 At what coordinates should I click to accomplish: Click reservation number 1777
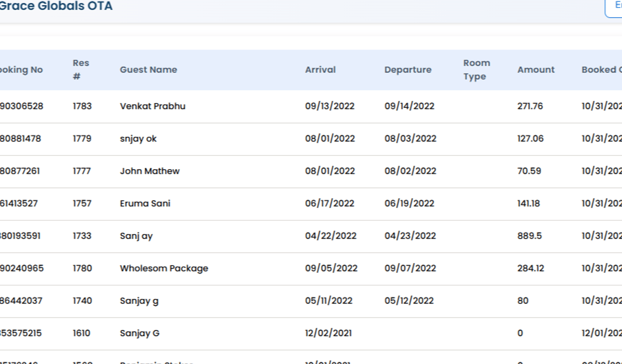pyautogui.click(x=82, y=171)
